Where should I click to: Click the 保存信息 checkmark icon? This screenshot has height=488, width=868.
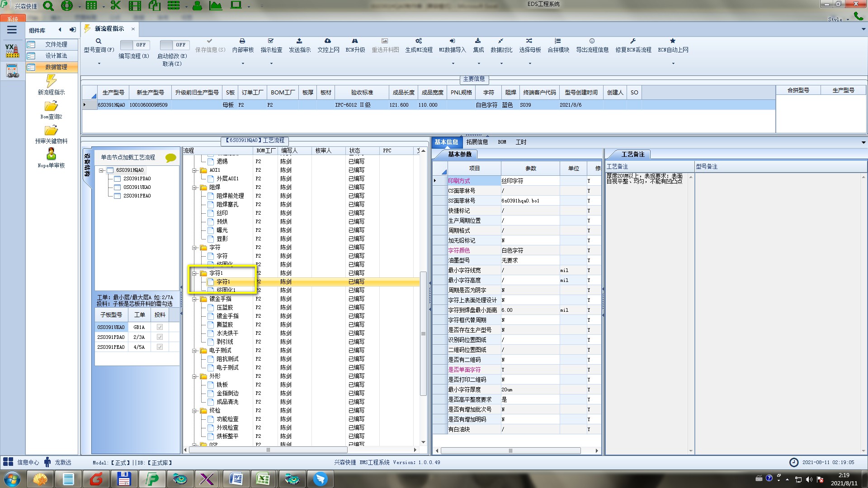[x=209, y=41]
